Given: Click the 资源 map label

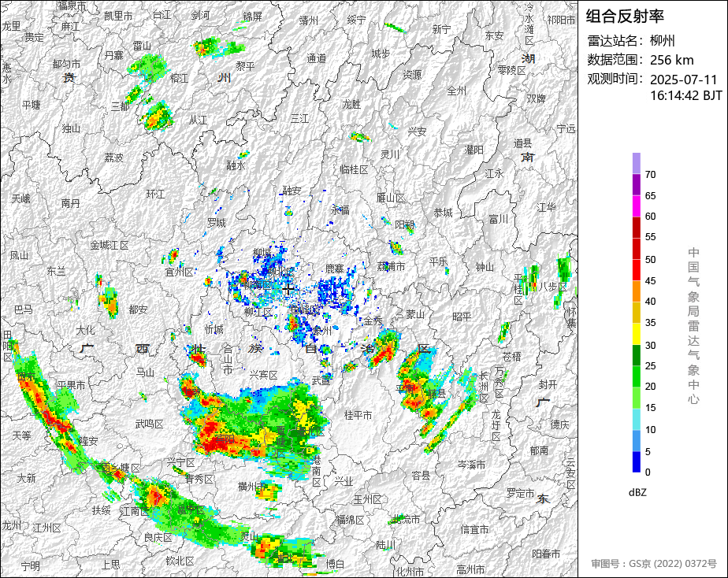Looking at the screenshot, I should pos(412,75).
